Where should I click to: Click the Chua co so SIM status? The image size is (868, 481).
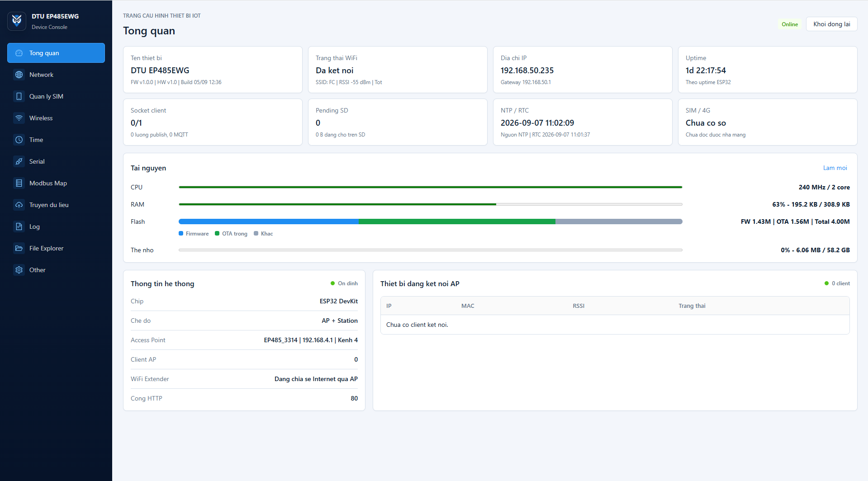point(706,123)
